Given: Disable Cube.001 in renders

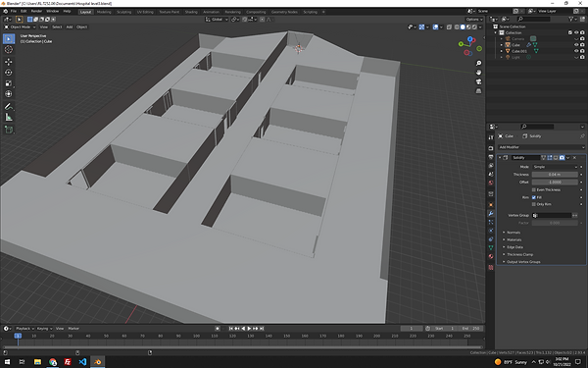Looking at the screenshot, I should [582, 51].
